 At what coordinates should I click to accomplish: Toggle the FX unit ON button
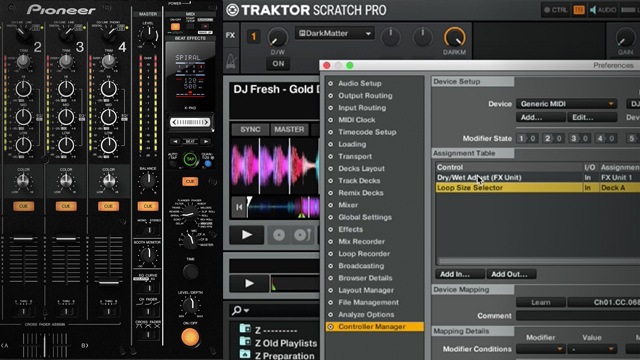point(278,64)
